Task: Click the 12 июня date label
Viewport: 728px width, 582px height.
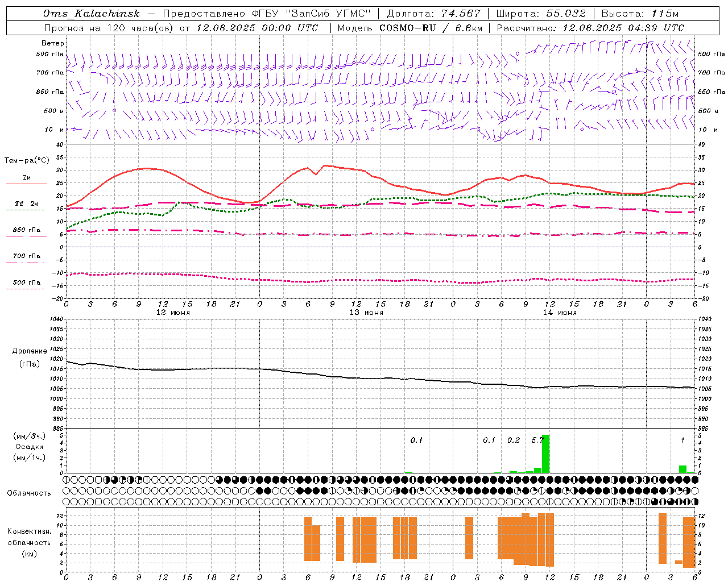Action: [x=173, y=313]
